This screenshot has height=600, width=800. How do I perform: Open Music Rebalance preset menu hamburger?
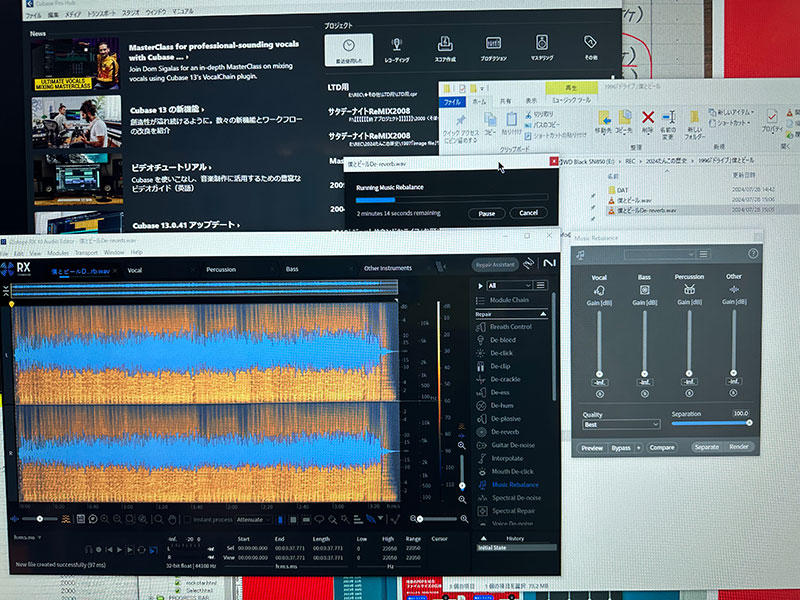703,254
